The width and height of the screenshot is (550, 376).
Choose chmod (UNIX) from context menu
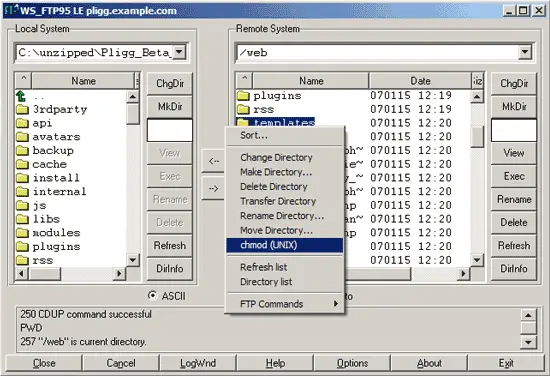point(285,245)
